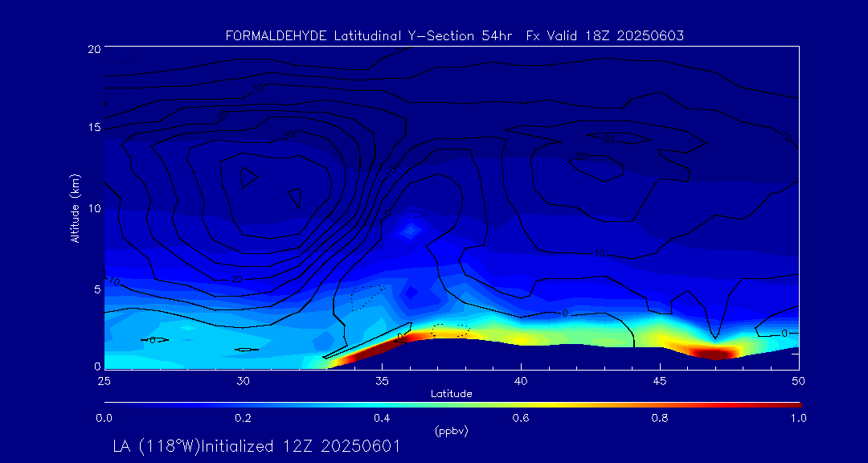Click the altitude tick label 15
This screenshot has height=463, width=868.
click(x=93, y=128)
